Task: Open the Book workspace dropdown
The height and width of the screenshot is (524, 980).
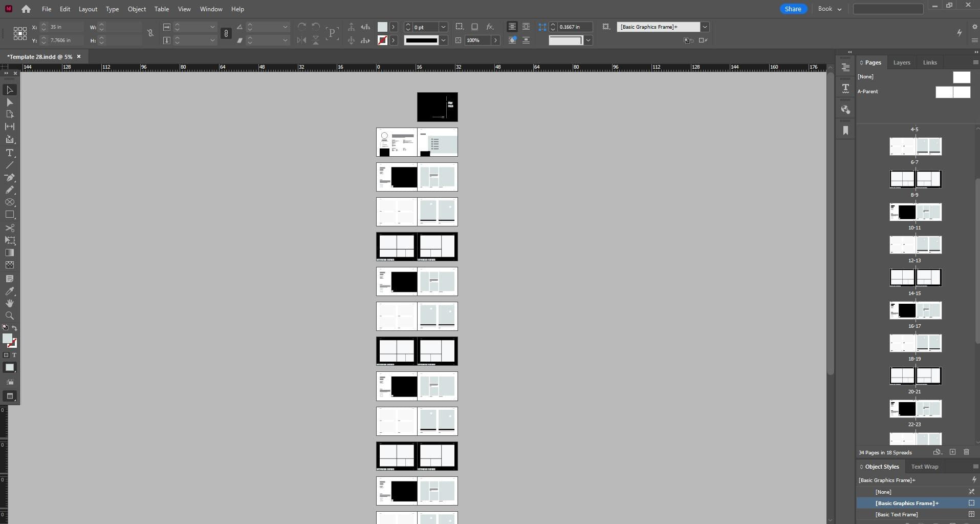Action: click(x=830, y=9)
